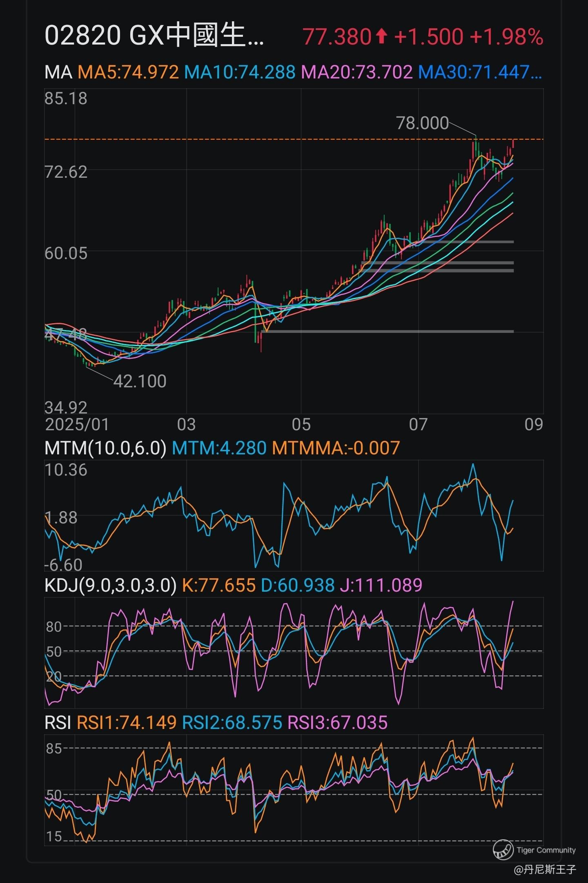This screenshot has height=883, width=588.
Task: Click the 42.100 low price marker
Action: tap(140, 381)
